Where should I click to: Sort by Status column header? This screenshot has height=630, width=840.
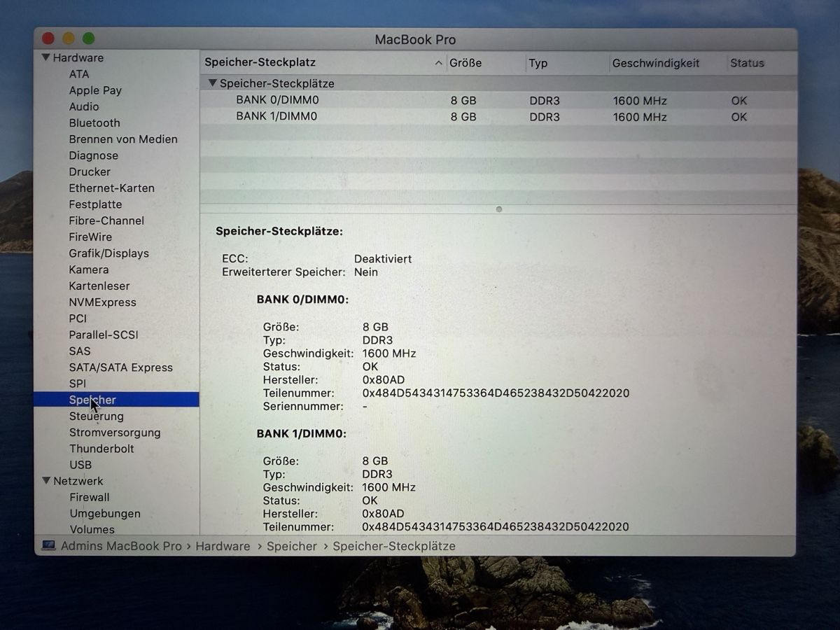click(x=747, y=63)
